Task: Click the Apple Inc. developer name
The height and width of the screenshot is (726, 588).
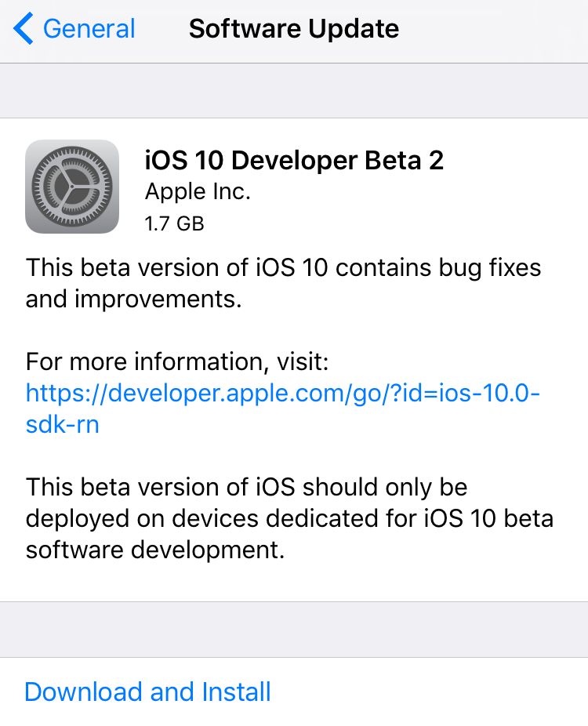Action: 198,192
